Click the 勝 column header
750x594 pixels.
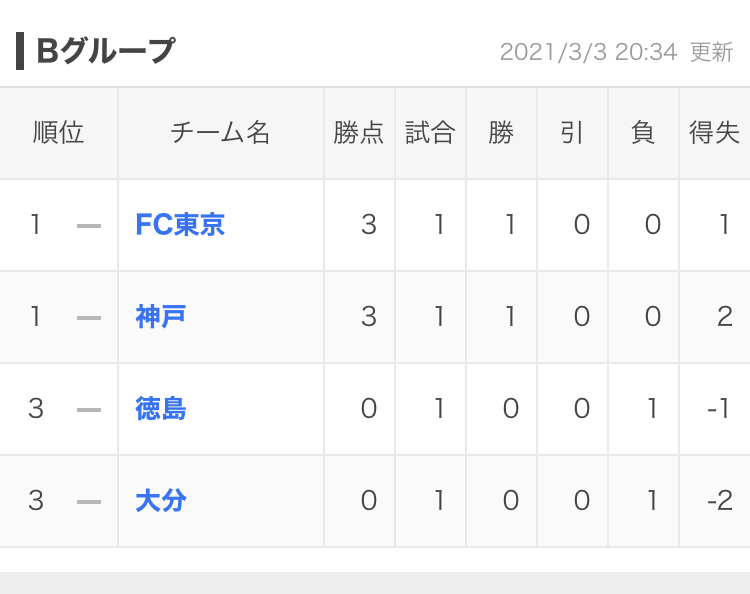coord(501,133)
